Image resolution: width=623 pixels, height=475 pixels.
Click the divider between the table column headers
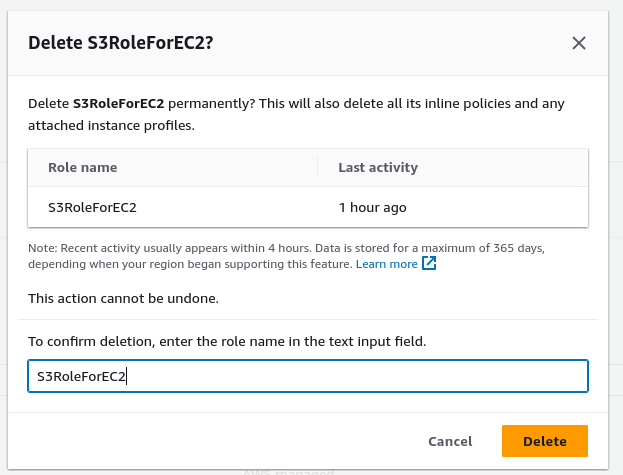317,167
